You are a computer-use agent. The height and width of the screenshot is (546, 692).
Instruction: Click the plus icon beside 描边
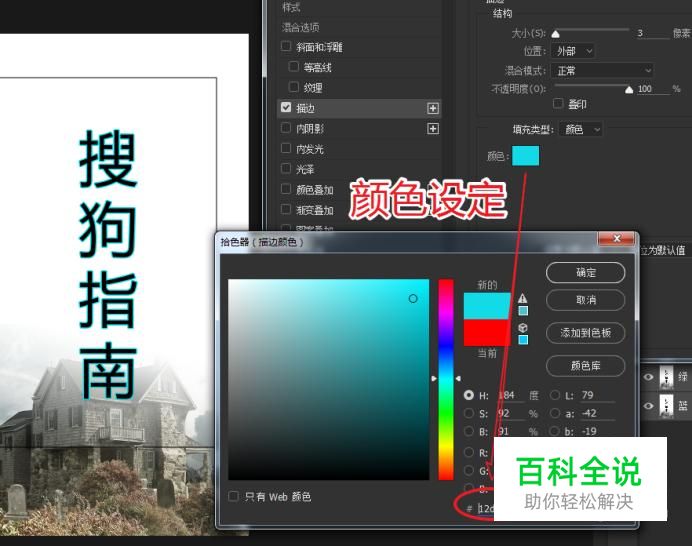point(433,108)
